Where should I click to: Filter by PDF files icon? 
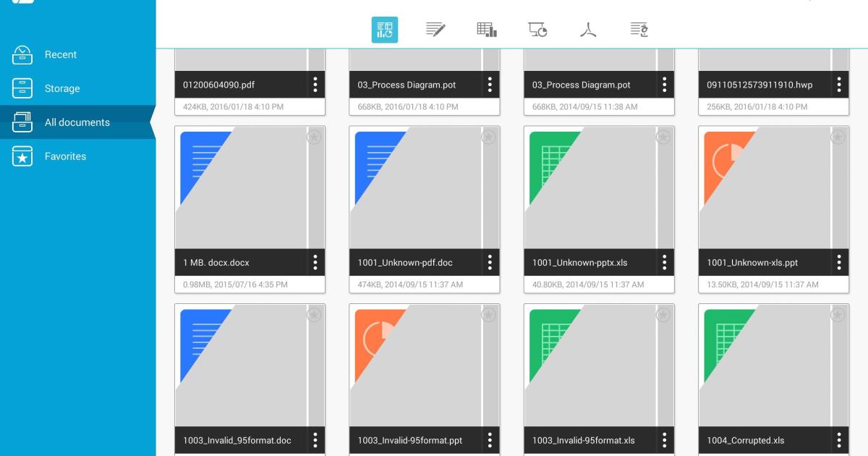[588, 30]
